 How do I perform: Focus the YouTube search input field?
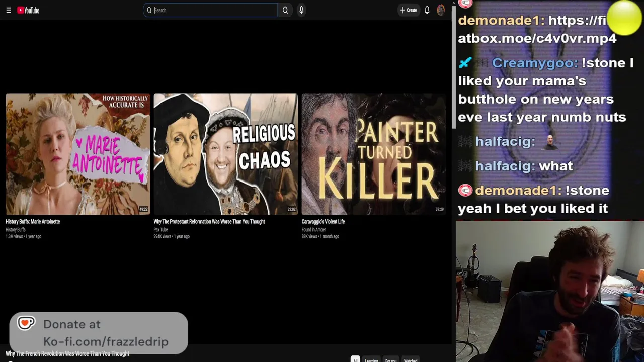(210, 10)
